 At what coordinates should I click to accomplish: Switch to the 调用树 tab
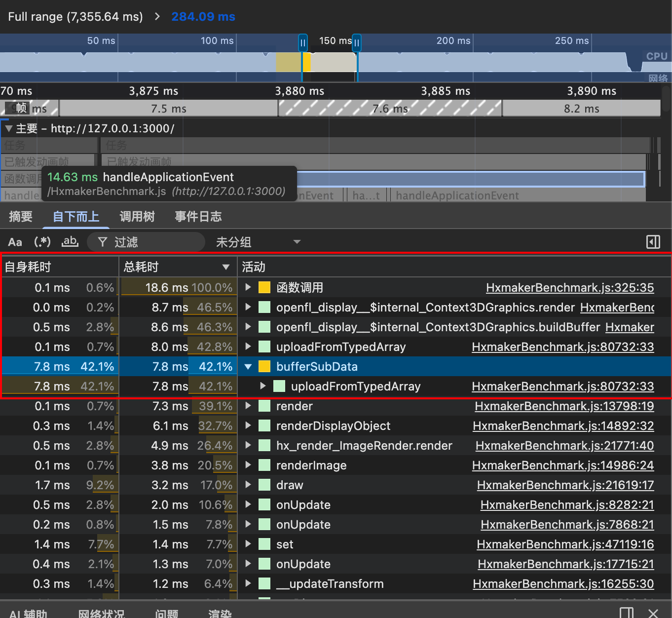point(137,217)
